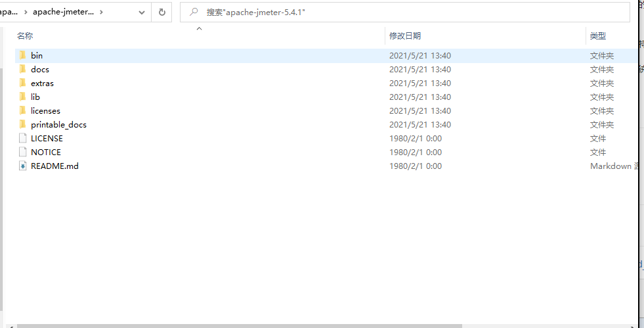Image resolution: width=644 pixels, height=328 pixels.
Task: Click the lib folder icon
Action: point(22,97)
